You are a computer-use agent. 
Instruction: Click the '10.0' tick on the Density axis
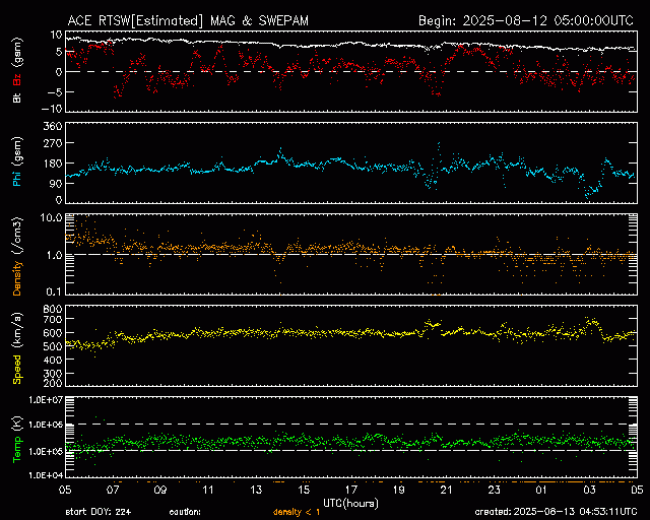click(x=51, y=218)
